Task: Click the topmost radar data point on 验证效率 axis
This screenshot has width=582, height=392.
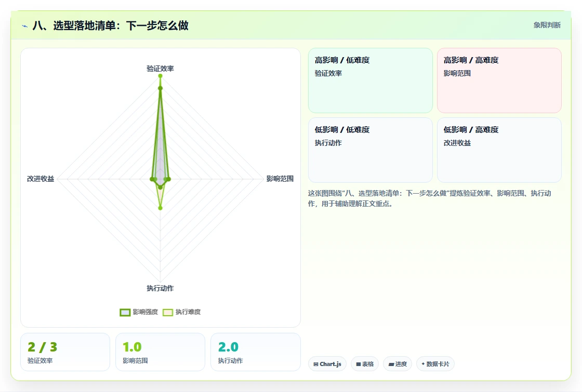Action: point(161,76)
